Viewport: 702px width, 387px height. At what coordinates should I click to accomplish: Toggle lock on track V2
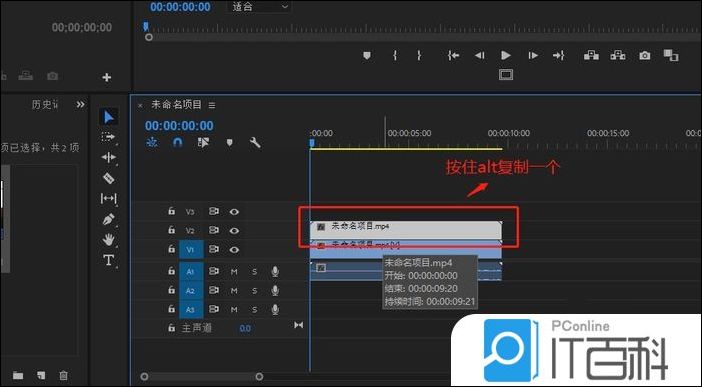(x=171, y=230)
